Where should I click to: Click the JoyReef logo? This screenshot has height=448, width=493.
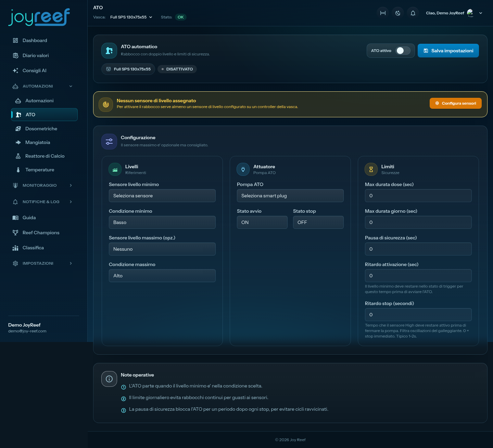tap(39, 17)
